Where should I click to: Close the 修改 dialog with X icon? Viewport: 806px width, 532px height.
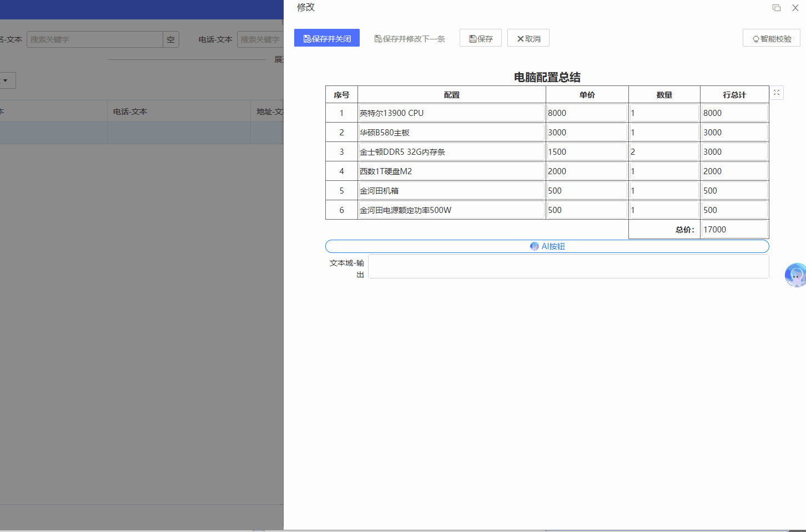795,8
